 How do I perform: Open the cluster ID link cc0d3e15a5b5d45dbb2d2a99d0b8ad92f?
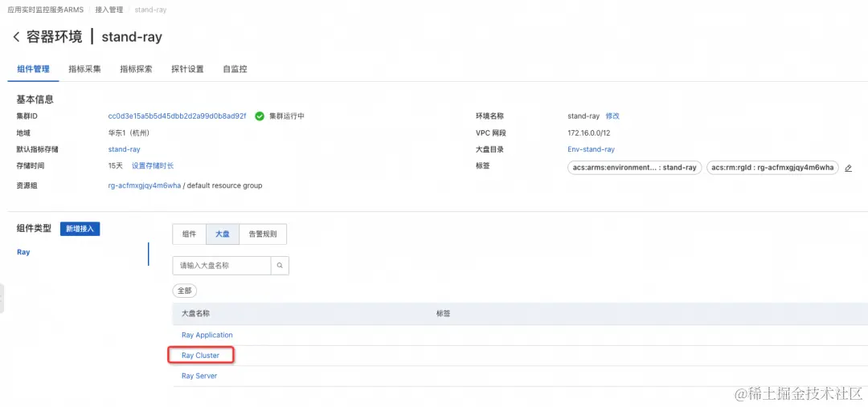tap(177, 116)
